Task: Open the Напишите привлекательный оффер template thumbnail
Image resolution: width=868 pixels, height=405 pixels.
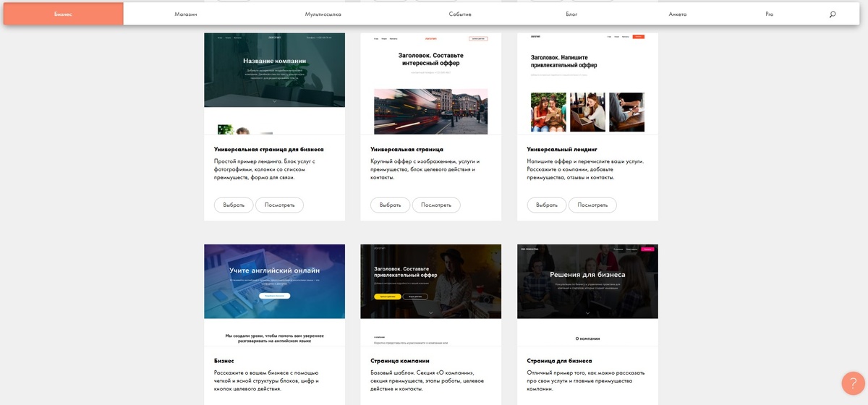Action: click(x=587, y=84)
